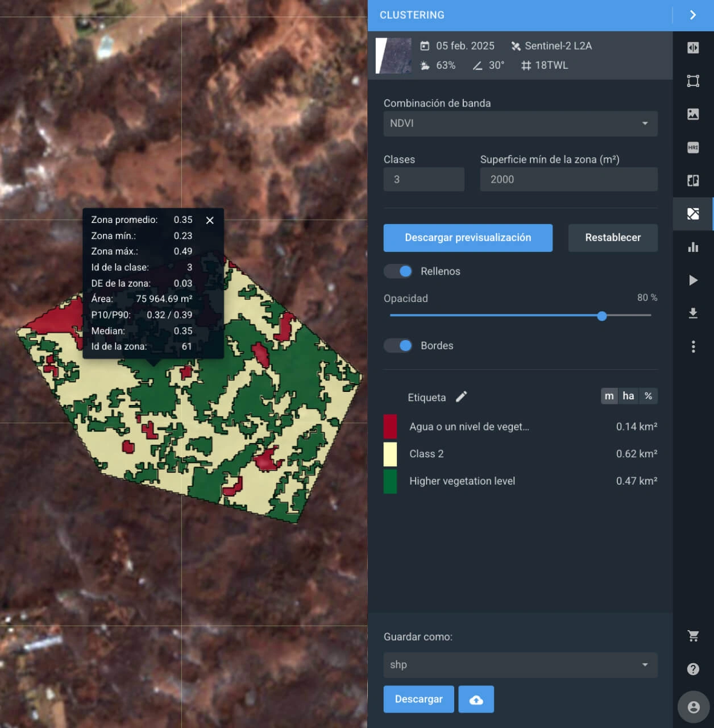Switch area units to hectares tab
This screenshot has height=728, width=714.
(x=628, y=396)
